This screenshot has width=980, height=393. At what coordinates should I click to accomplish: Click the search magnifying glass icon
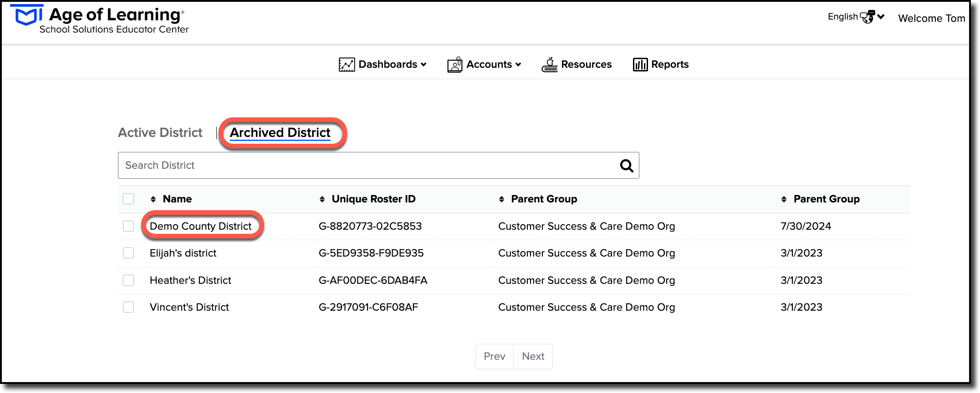tap(627, 166)
